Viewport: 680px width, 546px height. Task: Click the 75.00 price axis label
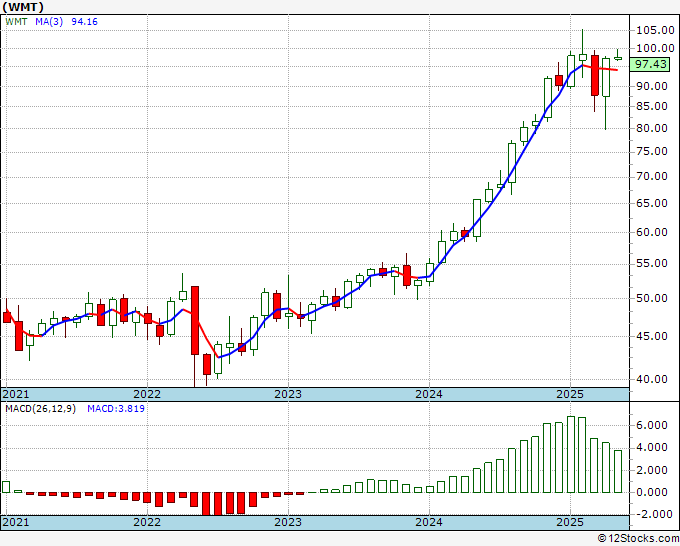click(x=652, y=151)
